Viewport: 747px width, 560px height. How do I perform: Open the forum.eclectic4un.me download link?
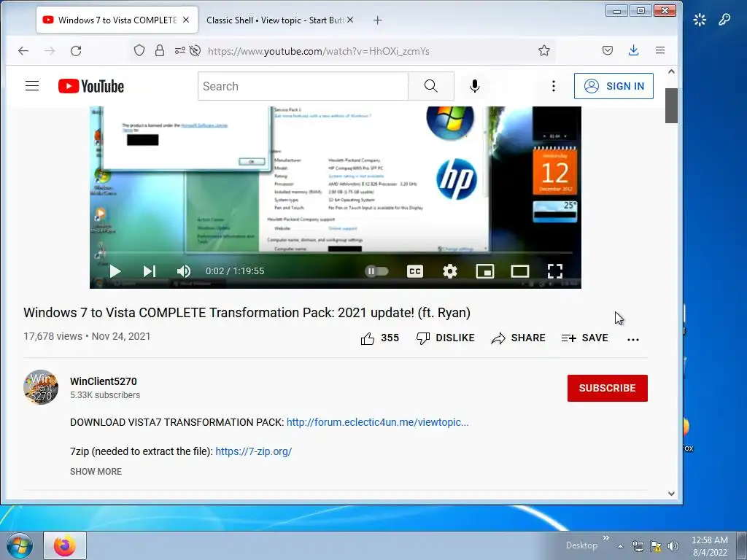[377, 422]
